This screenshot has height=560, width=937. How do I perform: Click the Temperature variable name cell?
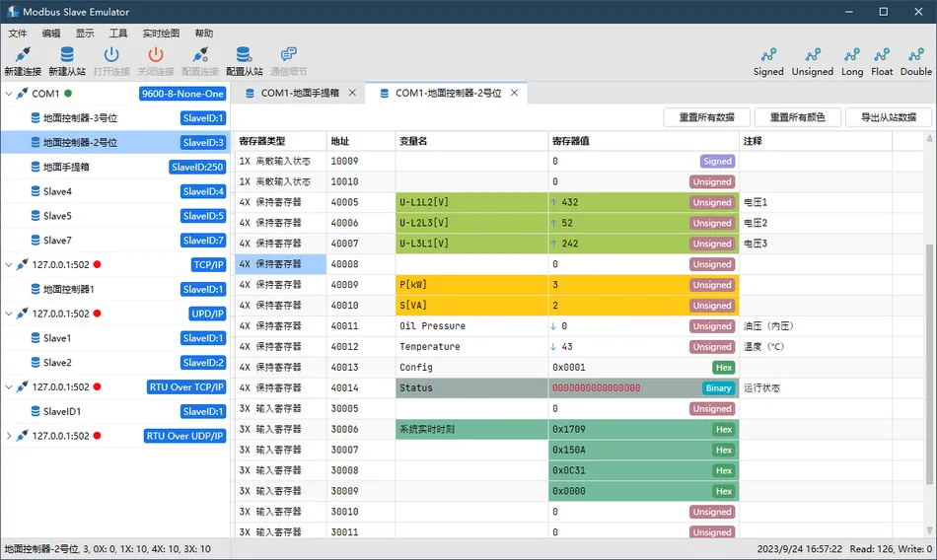pyautogui.click(x=471, y=347)
